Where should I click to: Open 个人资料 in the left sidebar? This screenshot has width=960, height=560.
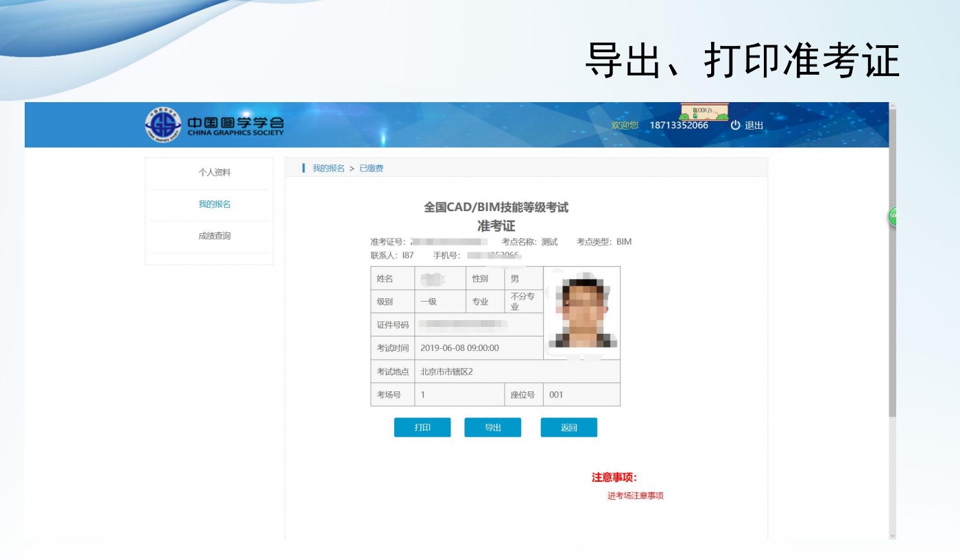click(215, 173)
